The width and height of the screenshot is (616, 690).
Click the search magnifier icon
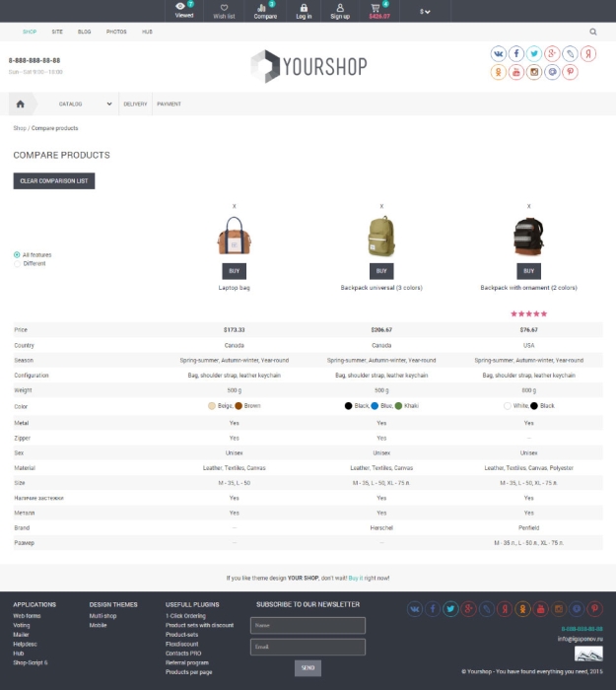(593, 32)
